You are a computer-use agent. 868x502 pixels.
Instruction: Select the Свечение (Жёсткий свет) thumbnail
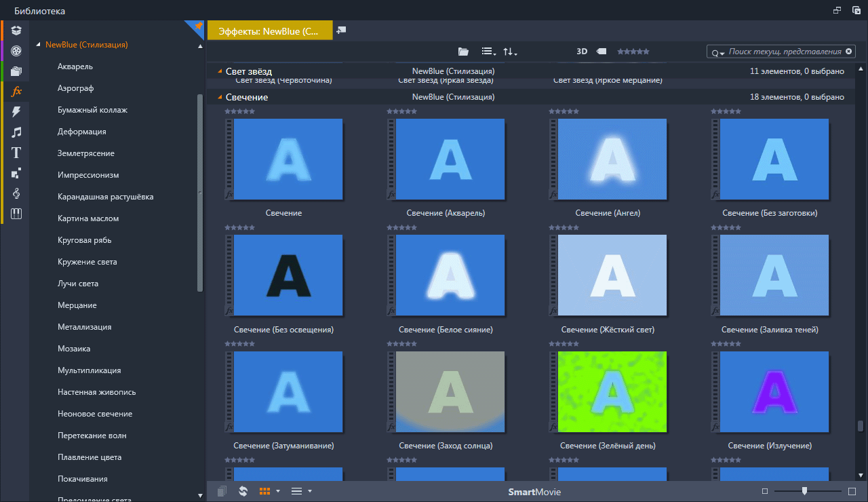coord(612,275)
